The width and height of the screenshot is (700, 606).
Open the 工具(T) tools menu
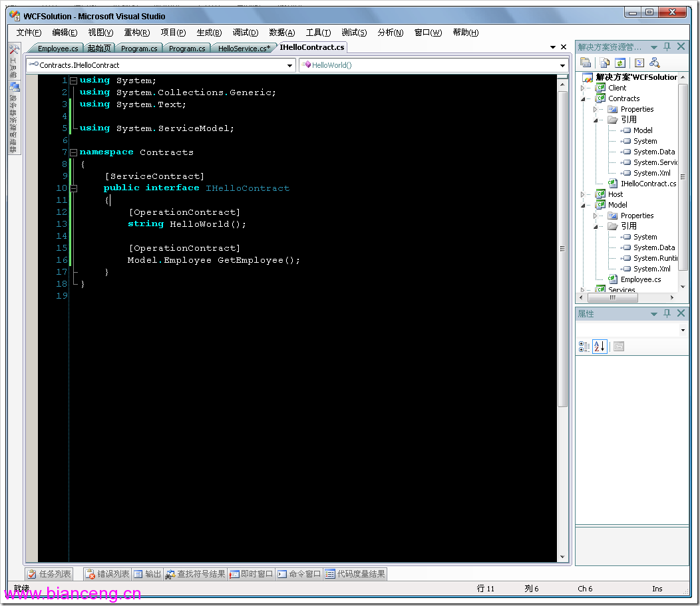tap(318, 33)
